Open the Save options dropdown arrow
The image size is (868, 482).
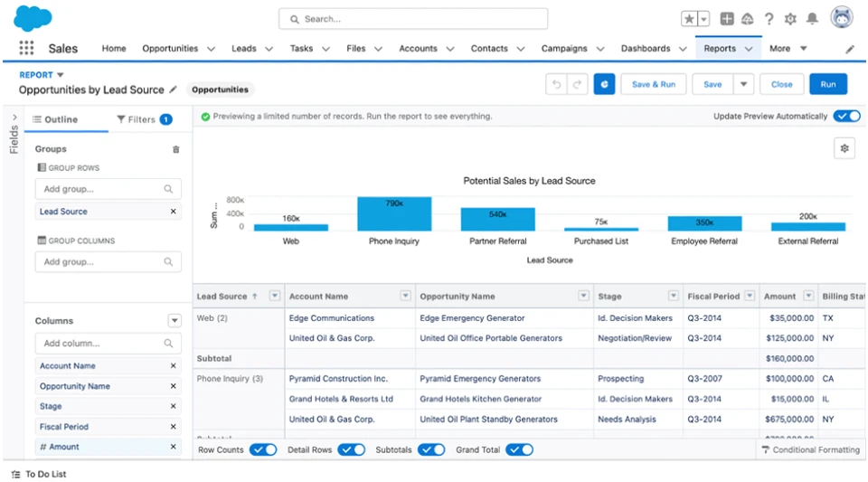pos(743,84)
